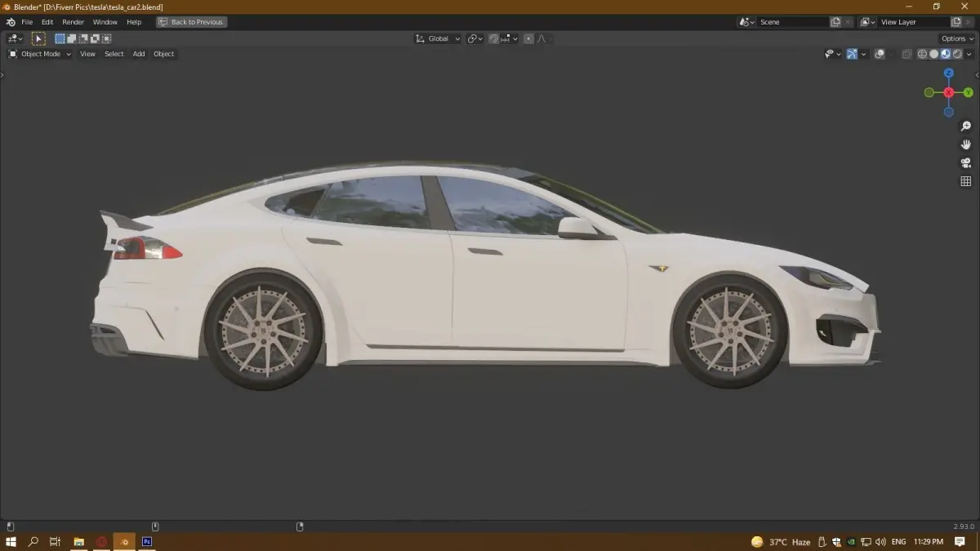The width and height of the screenshot is (980, 551).
Task: Click the View Layer name field
Action: 914,22
